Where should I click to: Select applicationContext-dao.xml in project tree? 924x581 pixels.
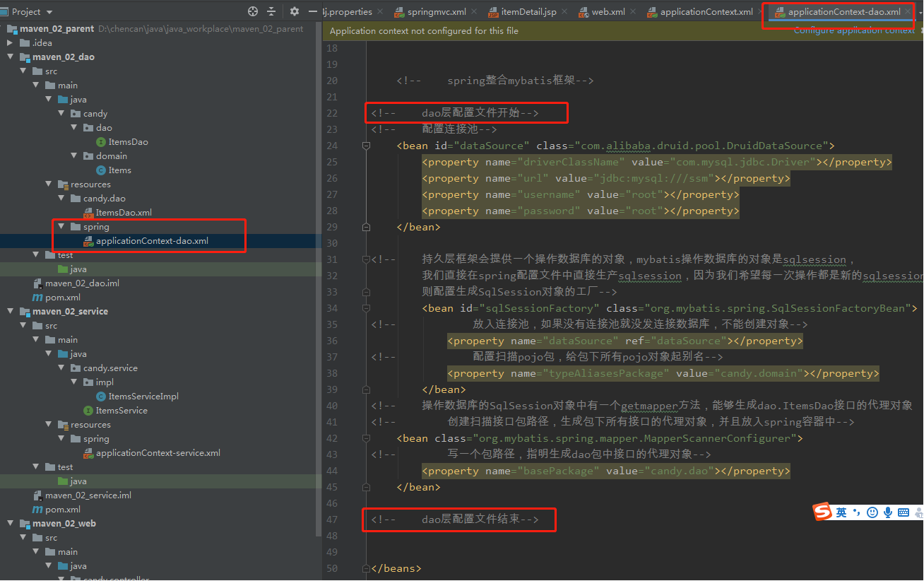(152, 241)
